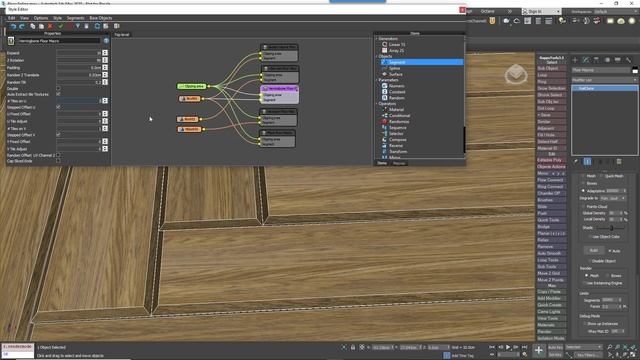Open the Degrade to dropdown
Image resolution: width=640 pixels, height=360 pixels.
tap(613, 198)
